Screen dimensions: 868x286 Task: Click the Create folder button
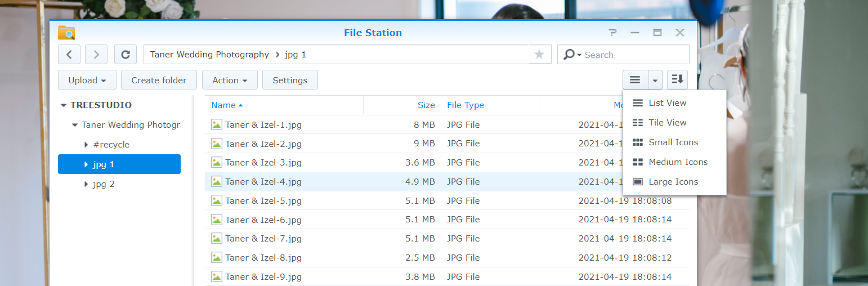(x=159, y=80)
